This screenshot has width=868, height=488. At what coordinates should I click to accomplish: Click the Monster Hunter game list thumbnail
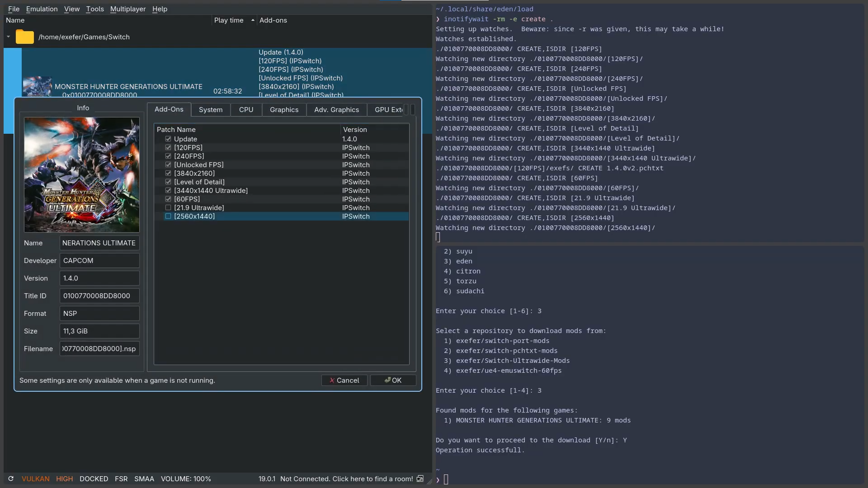(37, 87)
